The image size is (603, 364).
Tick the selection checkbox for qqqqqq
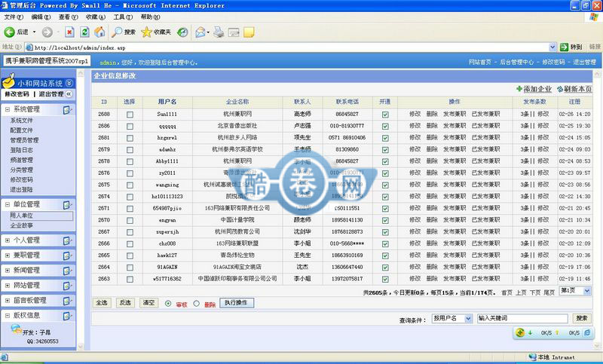coord(130,127)
